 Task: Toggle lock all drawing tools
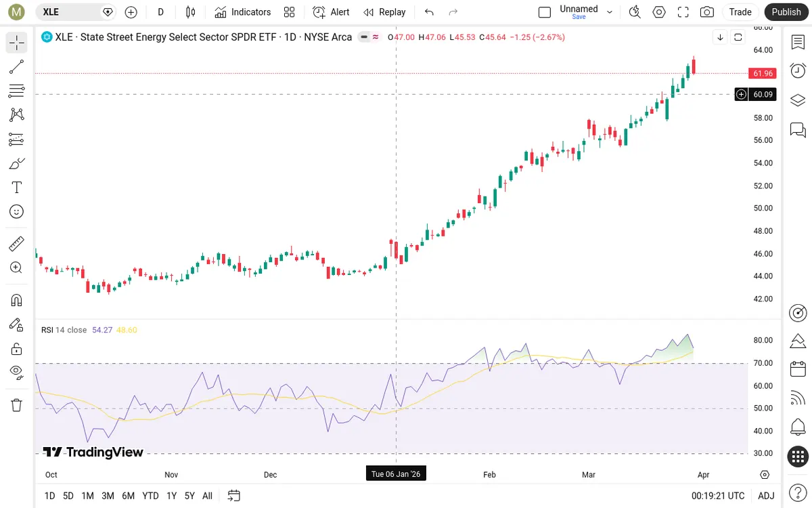[17, 349]
